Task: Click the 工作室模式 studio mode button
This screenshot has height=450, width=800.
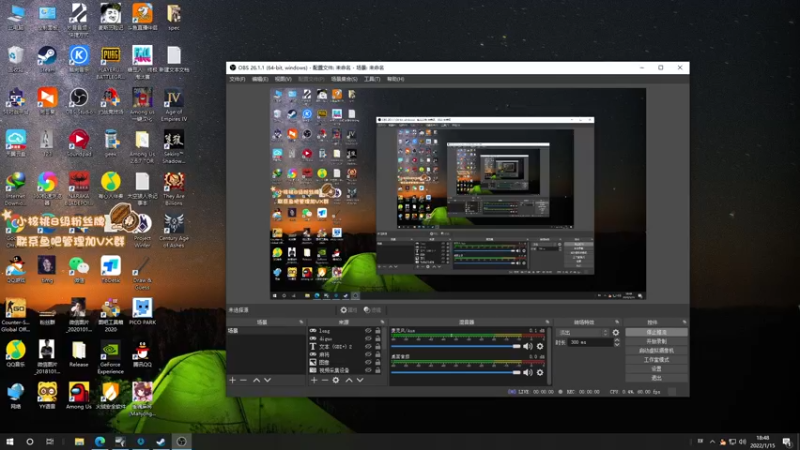Action: pyautogui.click(x=657, y=360)
